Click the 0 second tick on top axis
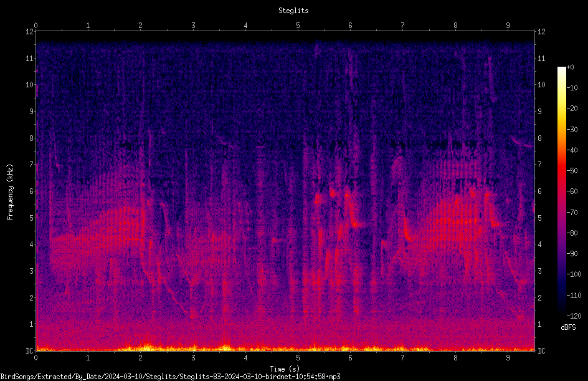 tap(36, 25)
